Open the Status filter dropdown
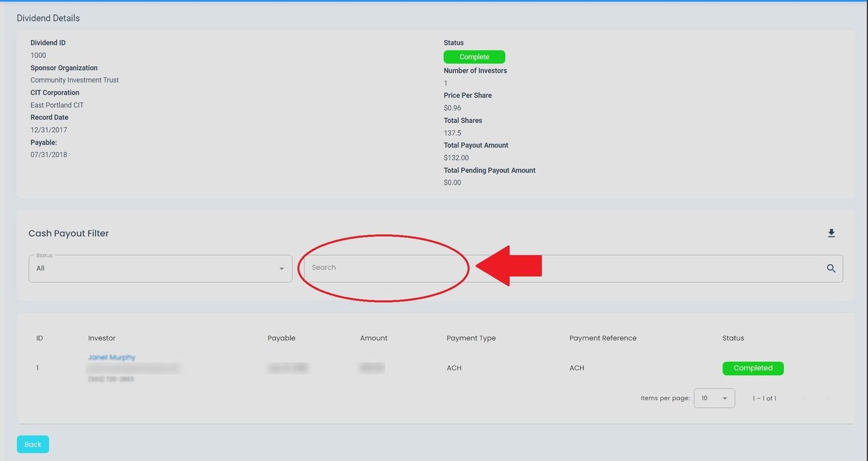The height and width of the screenshot is (461, 868). 160,269
